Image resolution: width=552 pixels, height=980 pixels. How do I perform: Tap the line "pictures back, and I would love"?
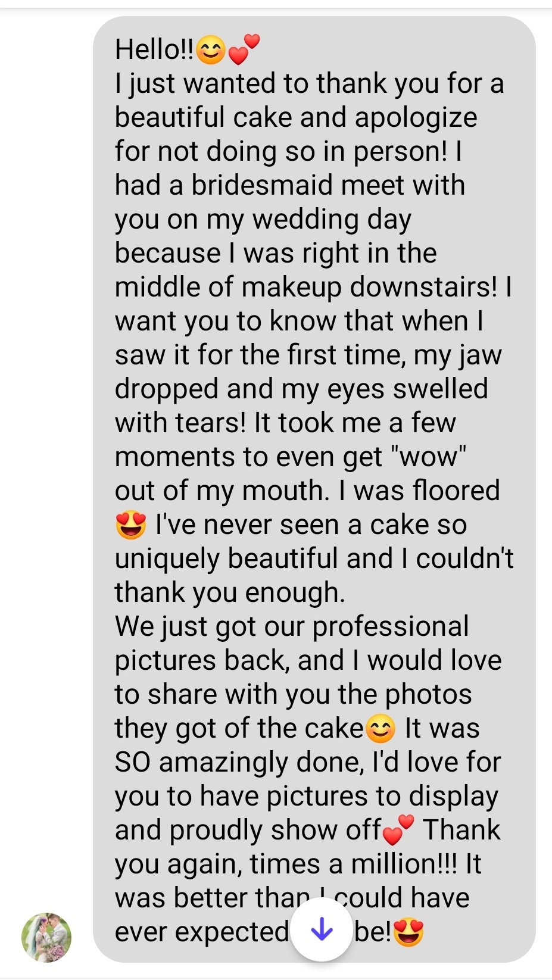point(308,661)
